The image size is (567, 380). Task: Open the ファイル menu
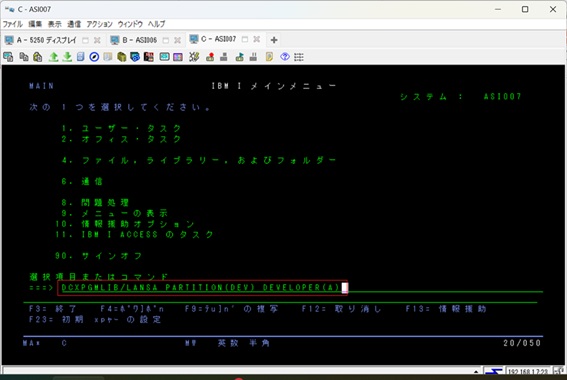(x=13, y=24)
